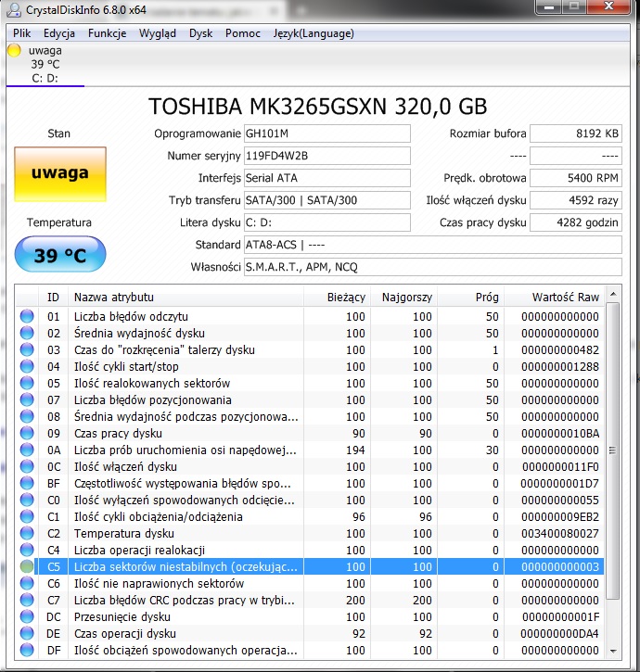Viewport: 640px width, 672px height.
Task: Click the Najgorszy column header
Action: click(403, 297)
